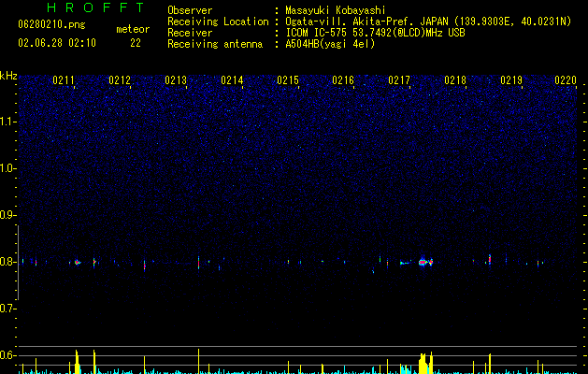Click the tall yellow power bar near 0211
The height and width of the screenshot is (374, 588).
78,362
